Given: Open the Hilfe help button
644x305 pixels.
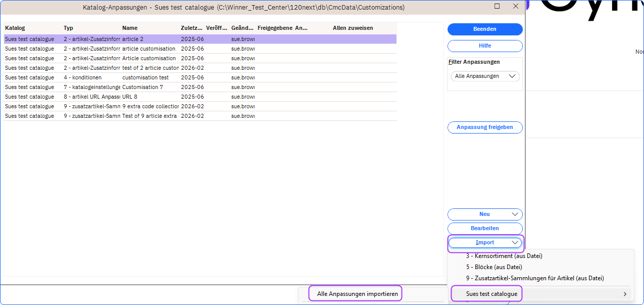Looking at the screenshot, I should [x=484, y=46].
